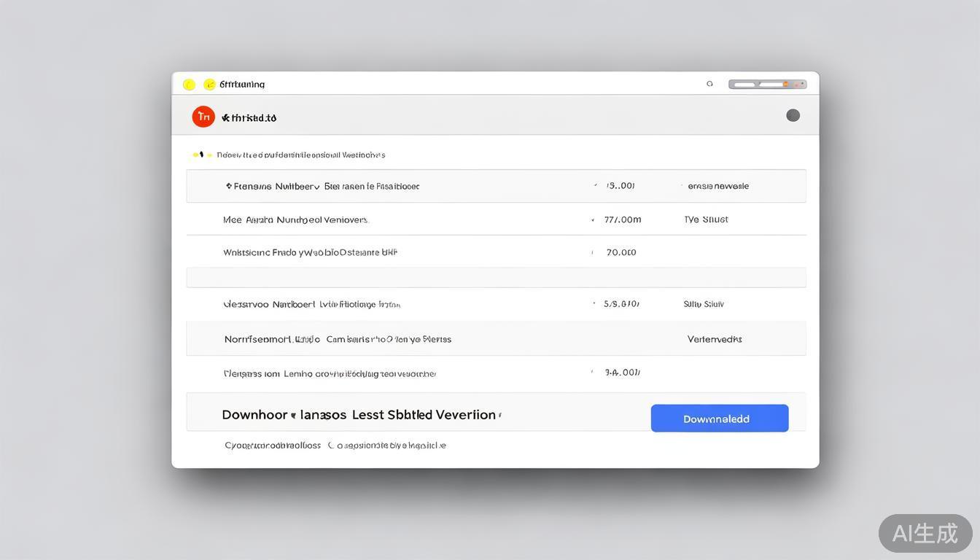Select the yellow dot icon in title bar
This screenshot has height=560, width=980.
(189, 84)
